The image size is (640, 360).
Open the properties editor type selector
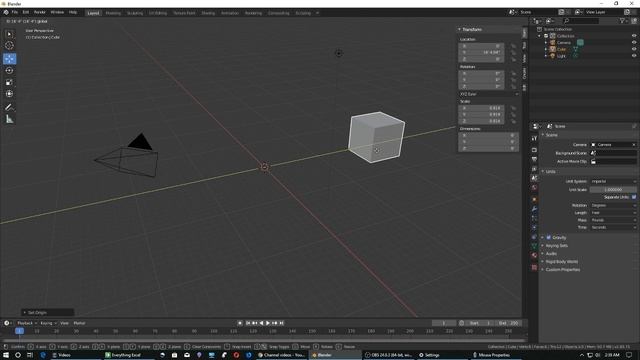click(537, 126)
